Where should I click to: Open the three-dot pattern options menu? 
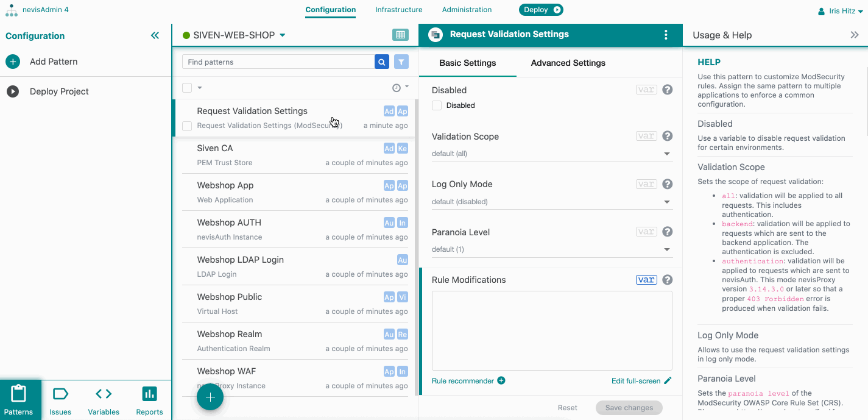[x=666, y=35]
